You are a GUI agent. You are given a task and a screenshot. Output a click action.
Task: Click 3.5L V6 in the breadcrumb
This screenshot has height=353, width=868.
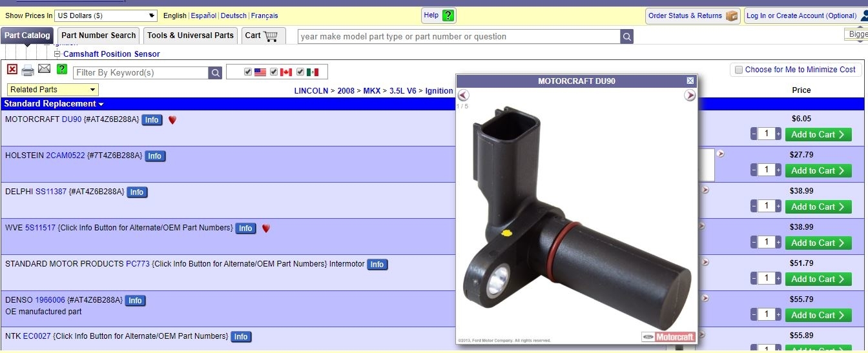tap(404, 91)
